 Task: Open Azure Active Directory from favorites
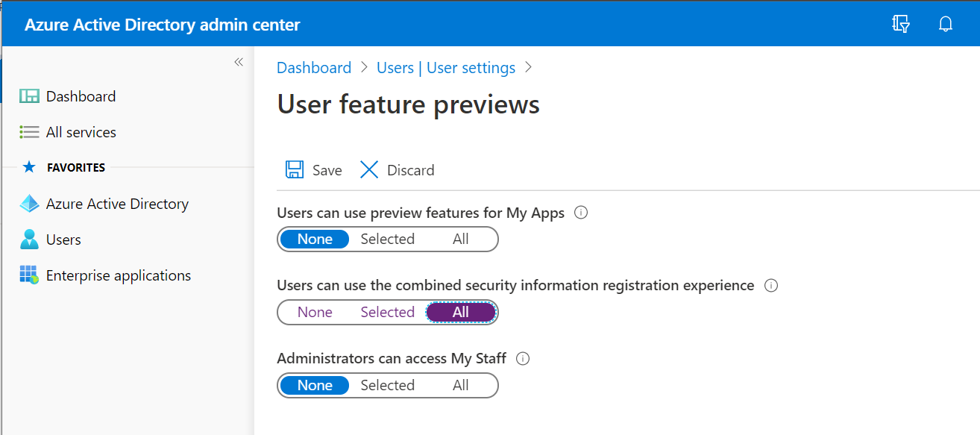tap(117, 204)
